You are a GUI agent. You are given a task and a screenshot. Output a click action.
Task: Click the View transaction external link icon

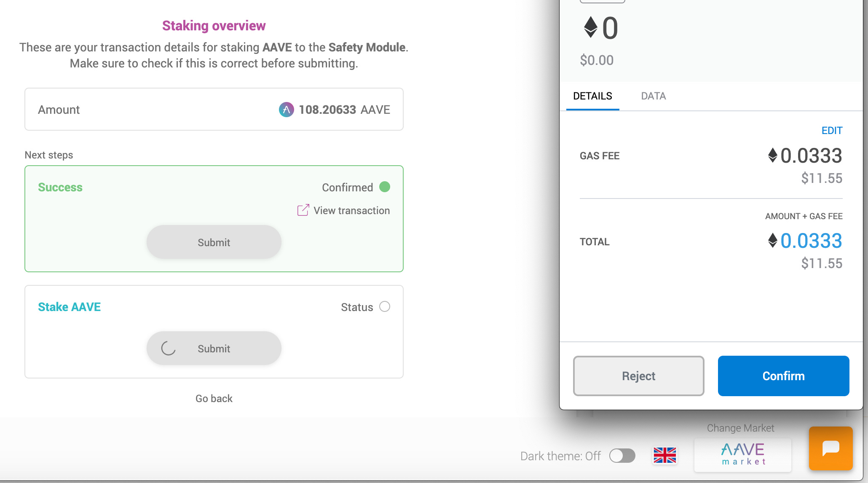click(x=303, y=210)
